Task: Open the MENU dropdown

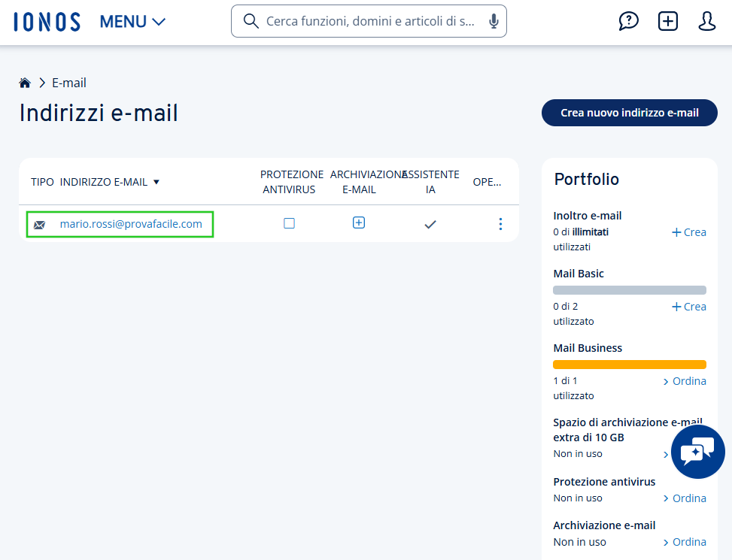Action: 132,22
